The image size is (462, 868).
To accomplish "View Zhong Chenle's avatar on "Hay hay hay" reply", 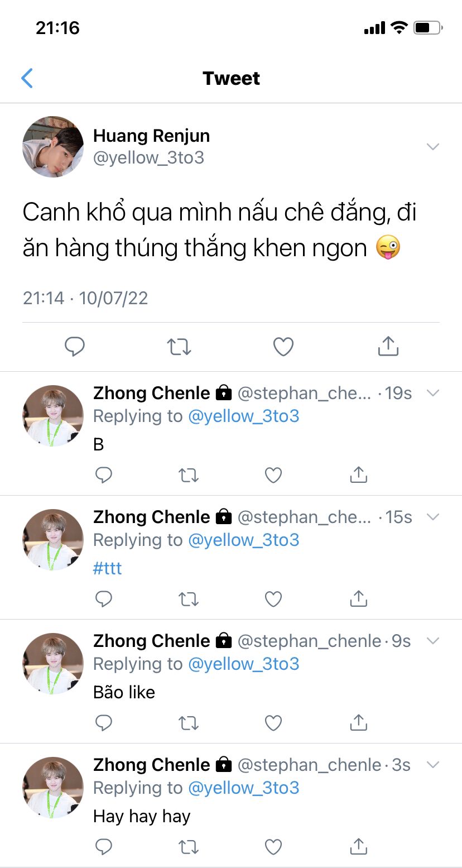I will (53, 788).
